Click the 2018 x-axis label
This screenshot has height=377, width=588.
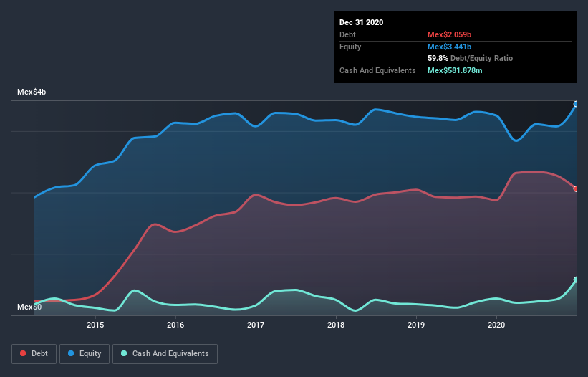coord(336,325)
